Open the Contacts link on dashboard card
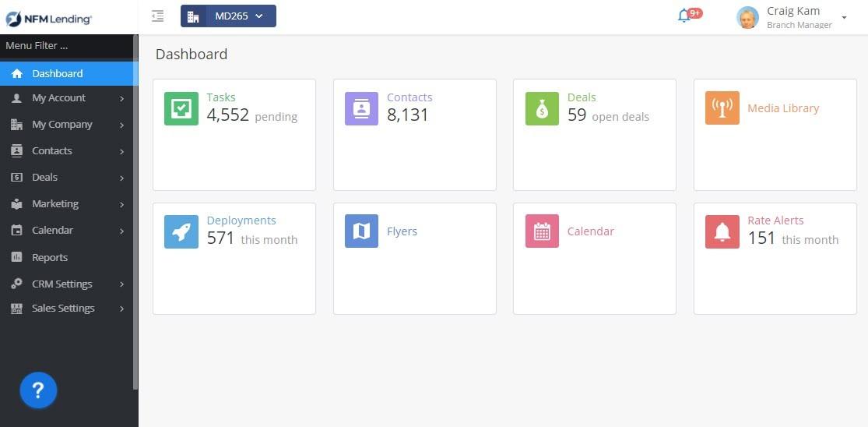Image resolution: width=868 pixels, height=427 pixels. [x=409, y=97]
